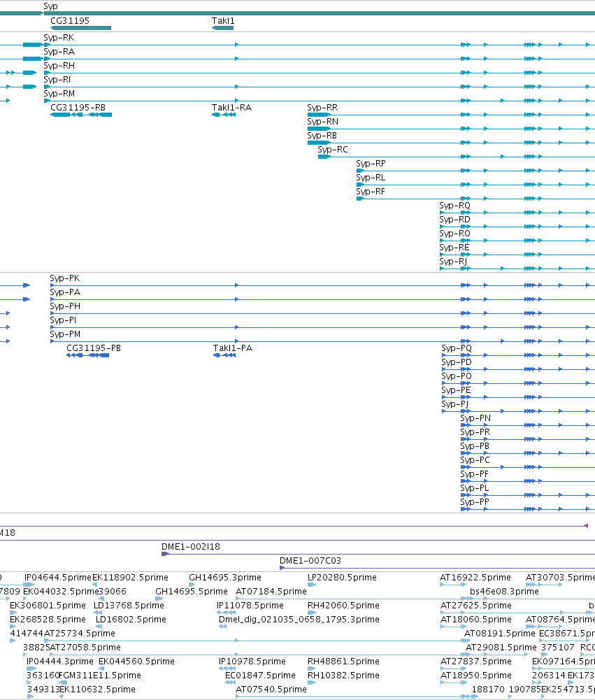Image resolution: width=595 pixels, height=700 pixels.
Task: Click EST LP20280.5prime
Action: (342, 577)
